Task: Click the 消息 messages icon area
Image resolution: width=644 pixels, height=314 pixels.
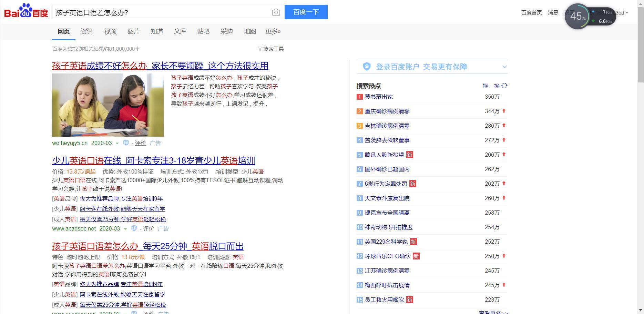Action: [553, 12]
